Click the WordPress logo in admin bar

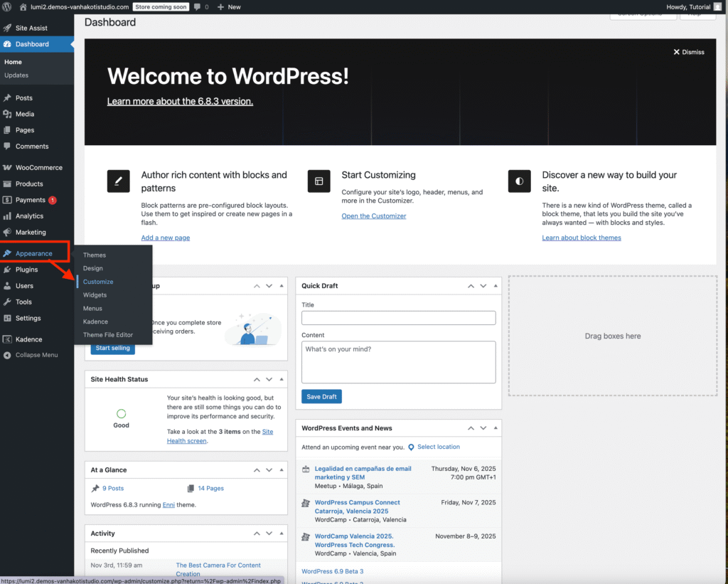coord(7,6)
